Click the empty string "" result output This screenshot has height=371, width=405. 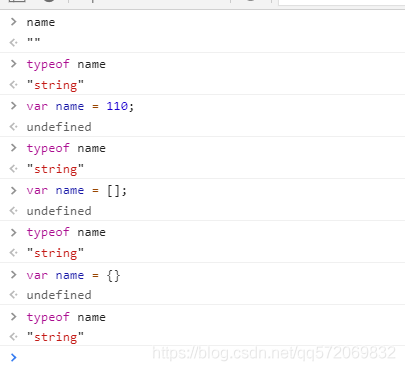(x=33, y=42)
